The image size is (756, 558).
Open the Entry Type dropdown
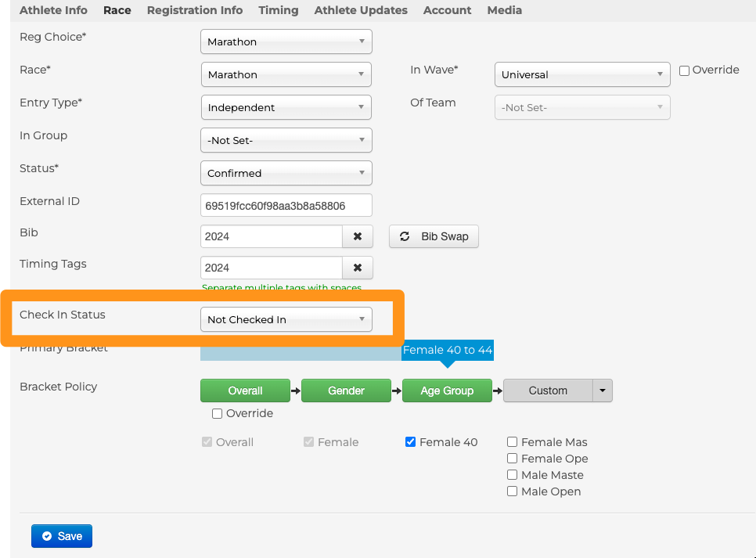click(286, 107)
